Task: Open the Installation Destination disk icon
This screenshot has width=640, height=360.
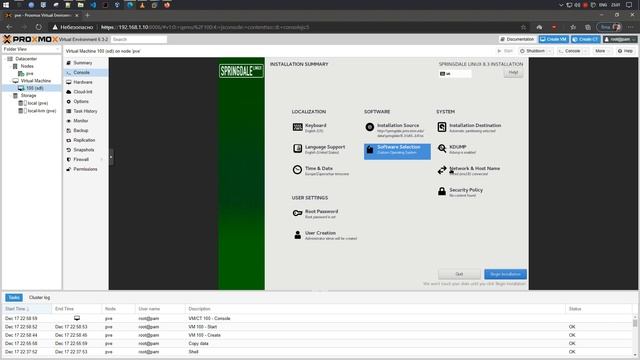Action: [442, 127]
